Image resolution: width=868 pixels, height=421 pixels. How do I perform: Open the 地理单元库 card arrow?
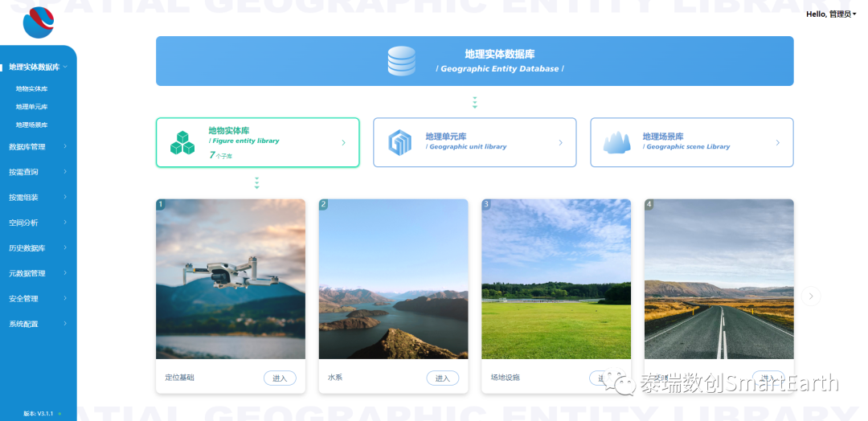tap(560, 143)
